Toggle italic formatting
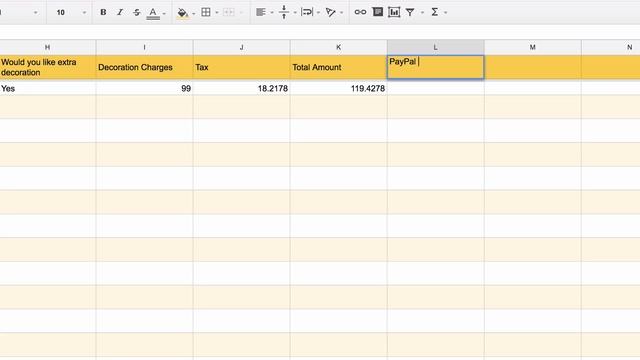 click(x=120, y=12)
